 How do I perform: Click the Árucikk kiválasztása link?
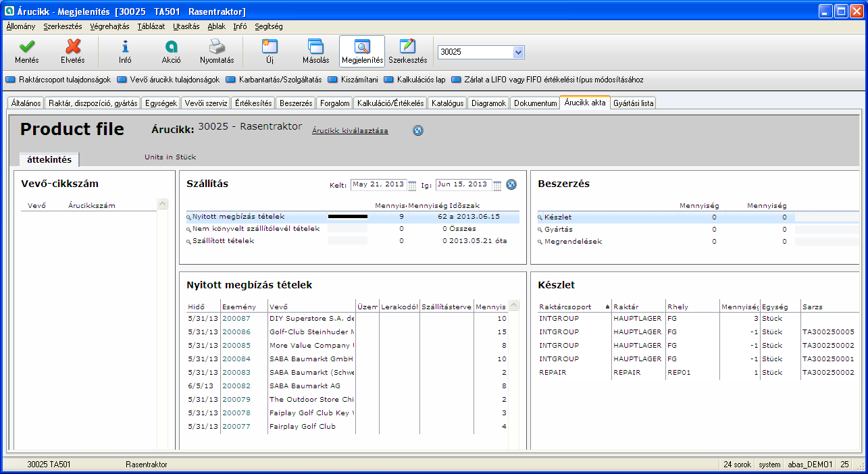(x=350, y=131)
